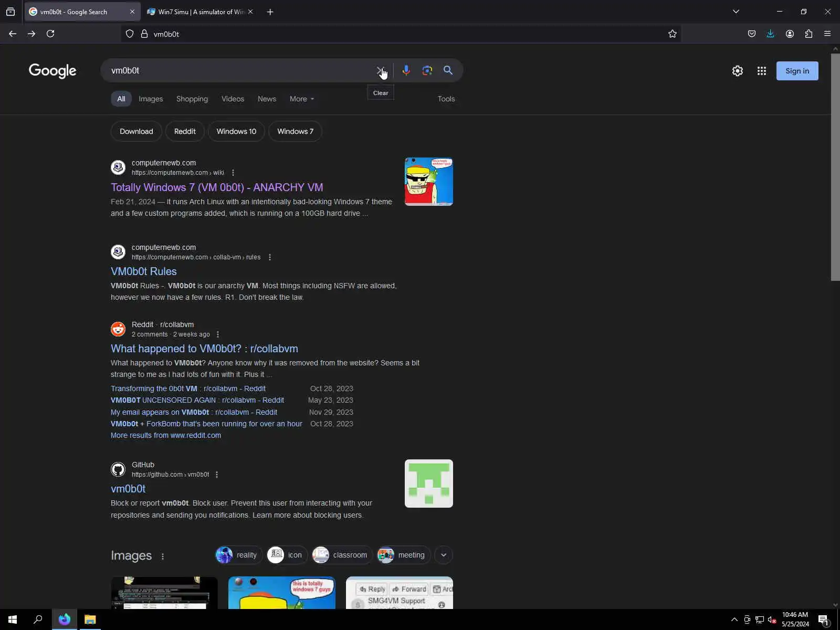Image resolution: width=840 pixels, height=630 pixels.
Task: Click the Google search input field
Action: 240,70
